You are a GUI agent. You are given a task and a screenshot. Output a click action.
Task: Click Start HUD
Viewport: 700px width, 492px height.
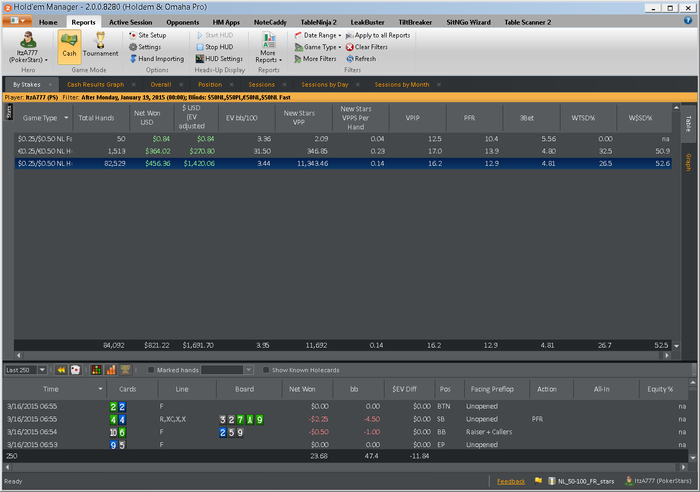[x=215, y=35]
